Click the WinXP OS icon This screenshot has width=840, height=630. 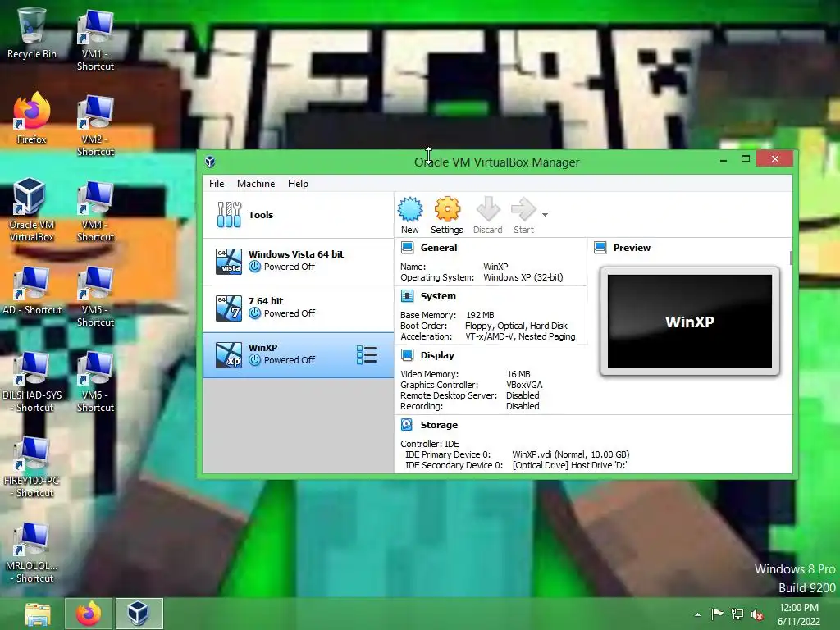pyautogui.click(x=229, y=354)
